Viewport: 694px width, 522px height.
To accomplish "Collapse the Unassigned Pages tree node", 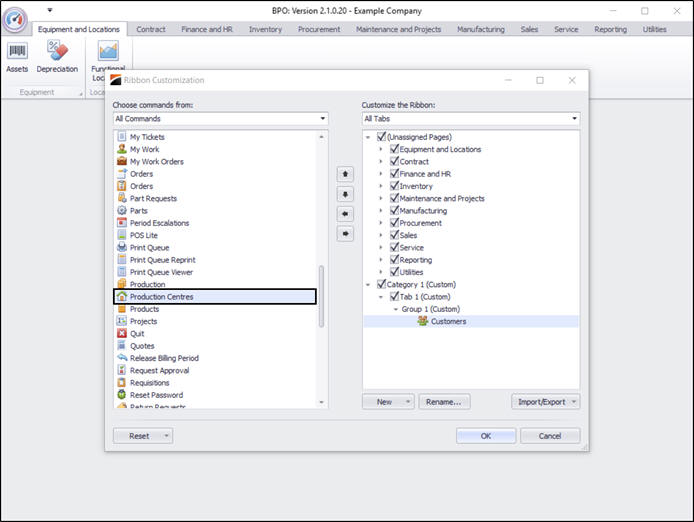I will (x=368, y=137).
